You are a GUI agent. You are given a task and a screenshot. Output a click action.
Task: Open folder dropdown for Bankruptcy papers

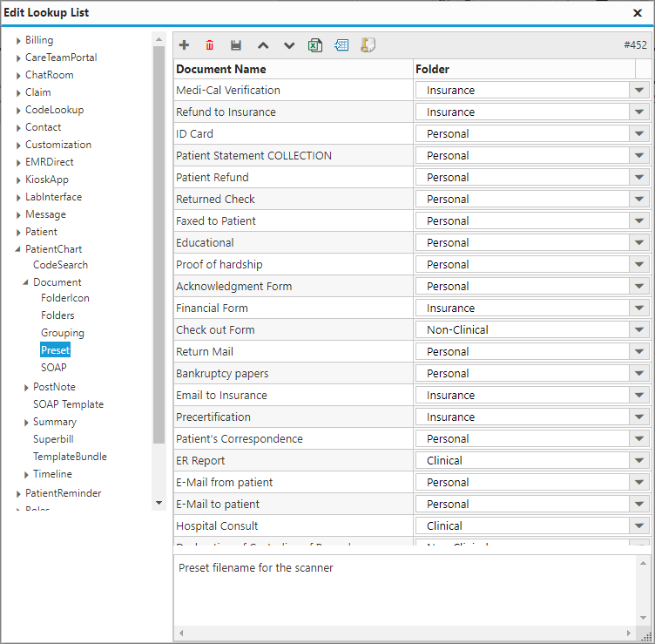638,373
